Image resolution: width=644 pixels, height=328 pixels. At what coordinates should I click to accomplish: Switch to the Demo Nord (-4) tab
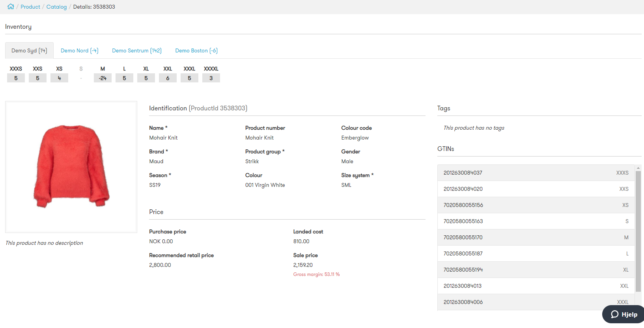pos(80,50)
